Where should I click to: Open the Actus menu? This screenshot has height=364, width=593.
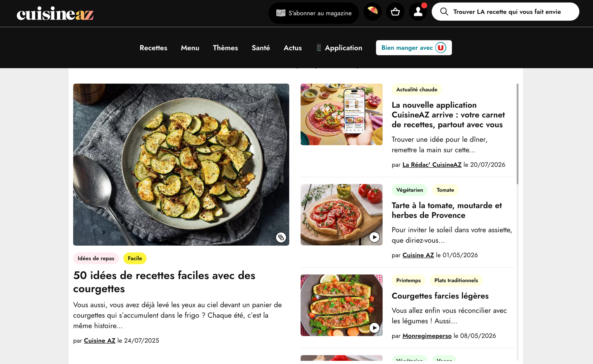[x=292, y=48]
